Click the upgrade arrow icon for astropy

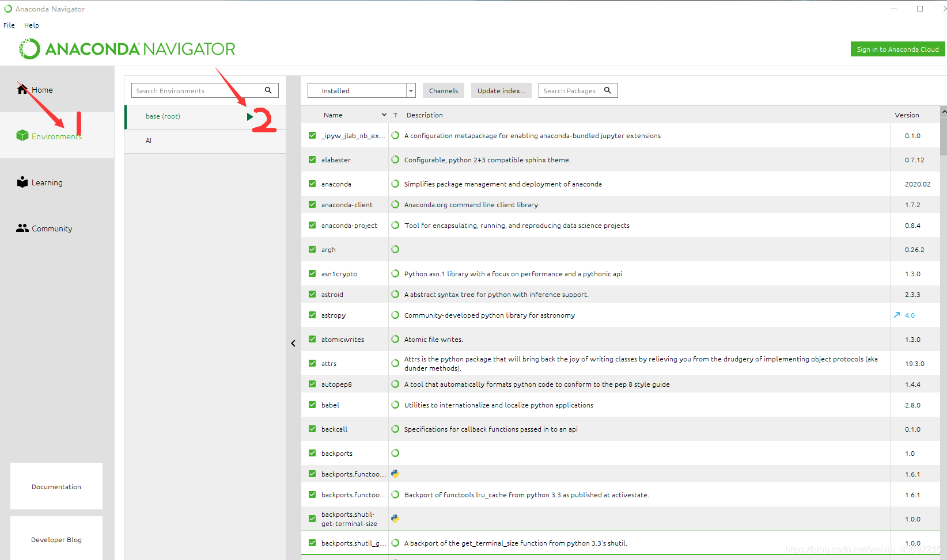(x=897, y=315)
